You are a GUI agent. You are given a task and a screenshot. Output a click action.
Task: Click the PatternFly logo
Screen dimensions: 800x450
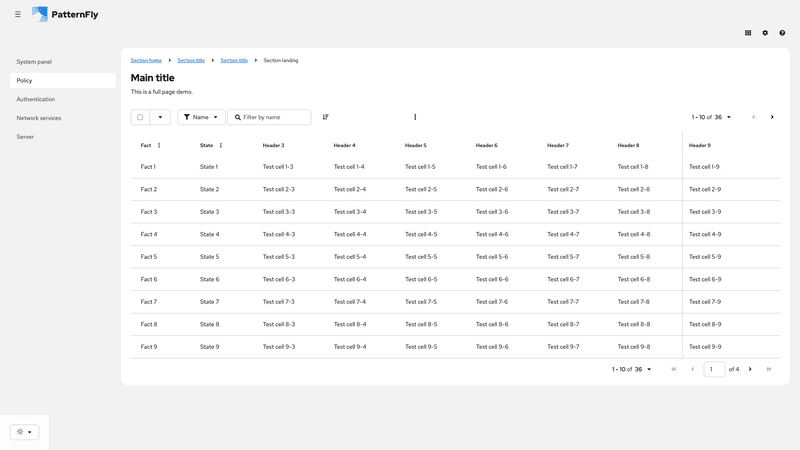65,14
